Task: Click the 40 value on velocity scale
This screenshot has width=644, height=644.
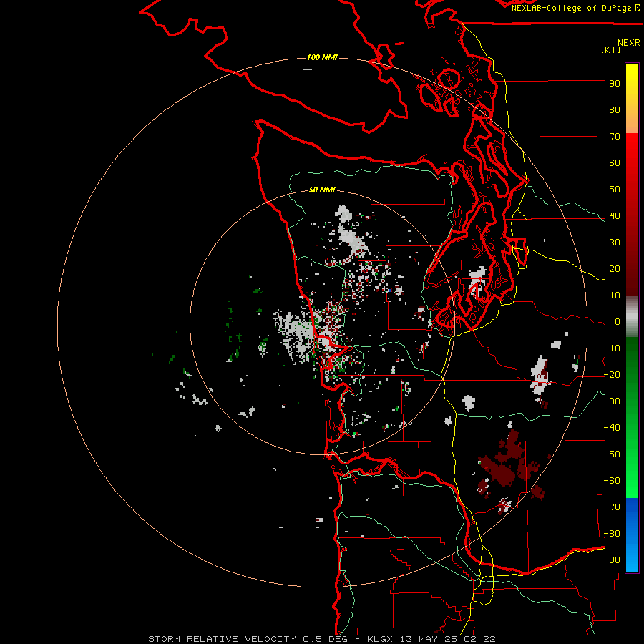Action: [615, 216]
